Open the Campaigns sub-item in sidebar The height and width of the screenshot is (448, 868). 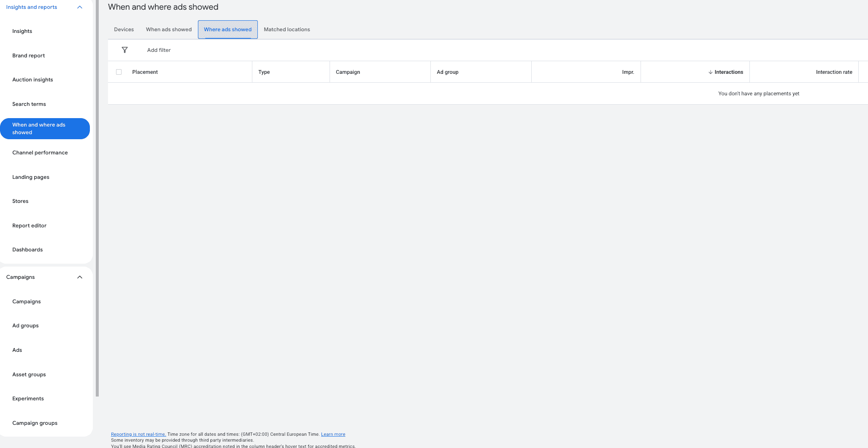[27, 302]
